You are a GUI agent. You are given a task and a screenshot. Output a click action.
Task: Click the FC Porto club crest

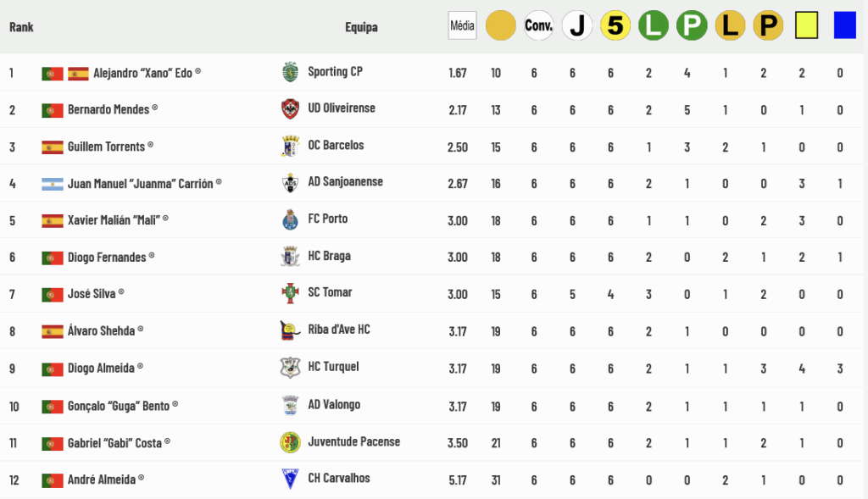point(291,219)
